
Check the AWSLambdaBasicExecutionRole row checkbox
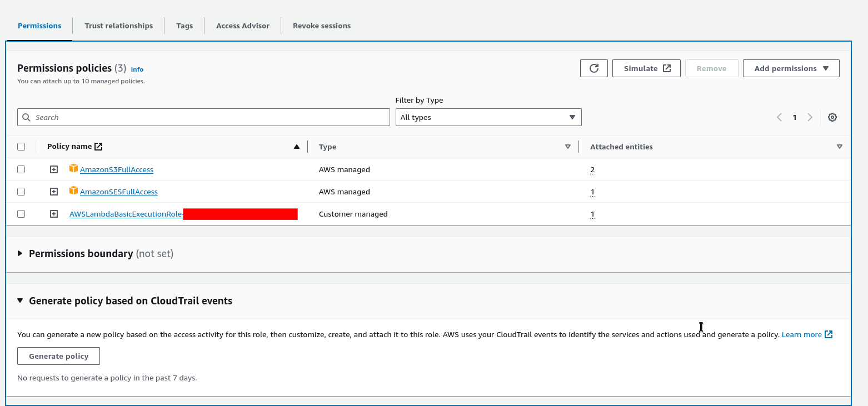[x=21, y=214]
